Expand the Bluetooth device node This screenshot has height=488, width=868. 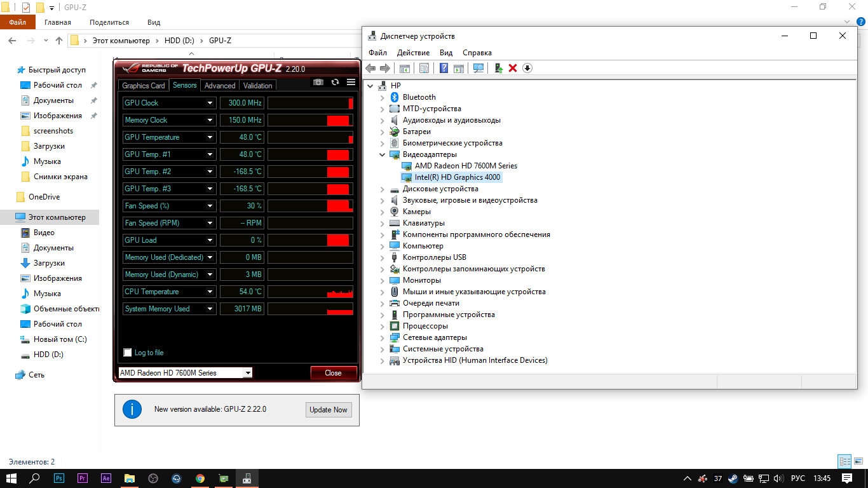point(382,97)
